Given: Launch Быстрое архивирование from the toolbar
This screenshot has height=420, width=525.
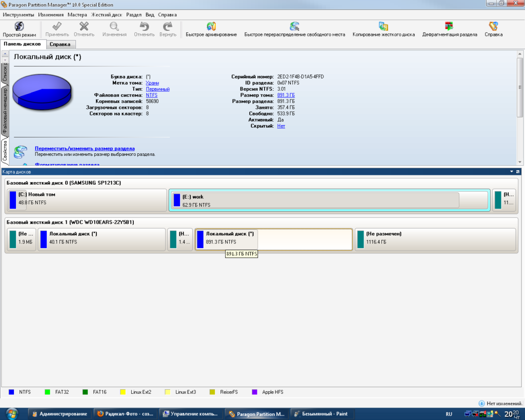Looking at the screenshot, I should point(211,29).
